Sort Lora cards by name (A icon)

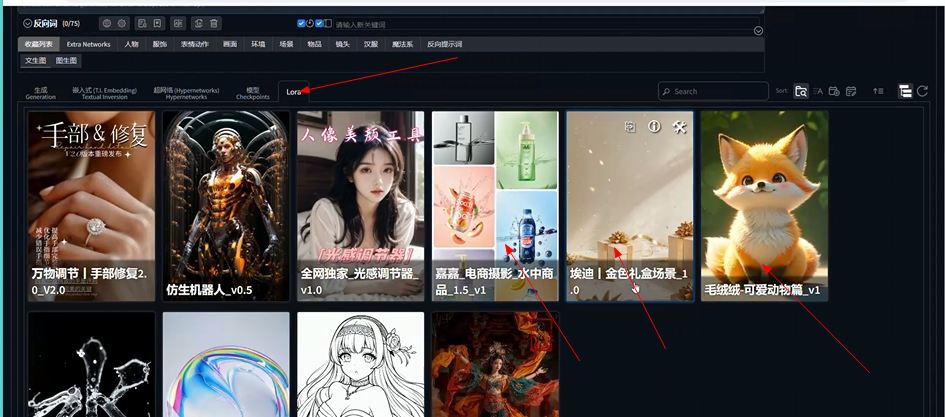click(818, 91)
